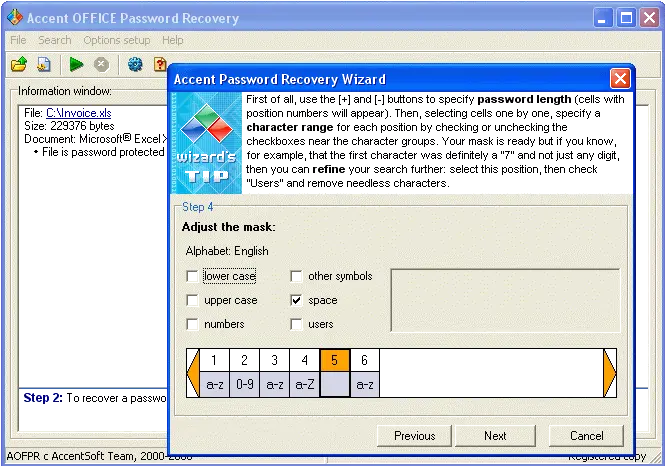The image size is (665, 466).
Task: Start search with green play icon
Action: pos(76,64)
